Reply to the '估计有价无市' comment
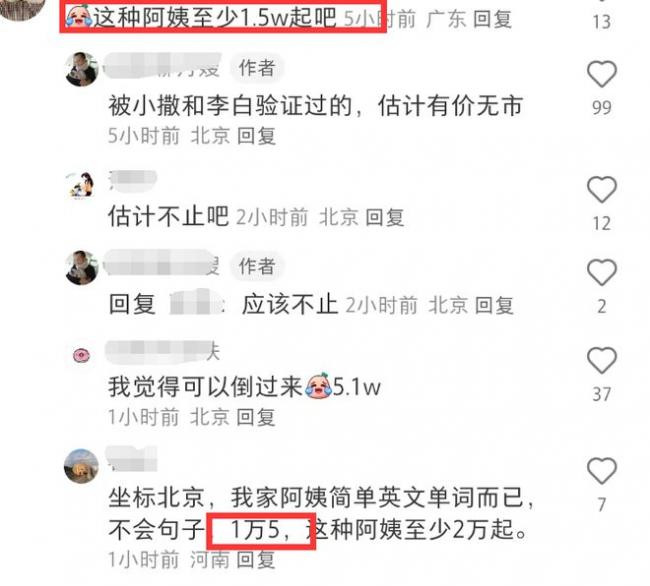The image size is (650, 586). coord(257,136)
